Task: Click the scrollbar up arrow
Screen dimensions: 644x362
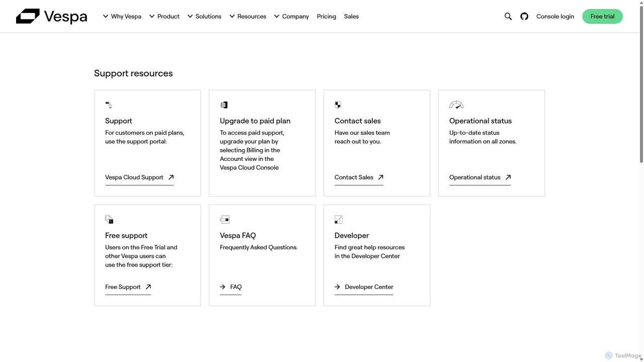Action: (641, 3)
